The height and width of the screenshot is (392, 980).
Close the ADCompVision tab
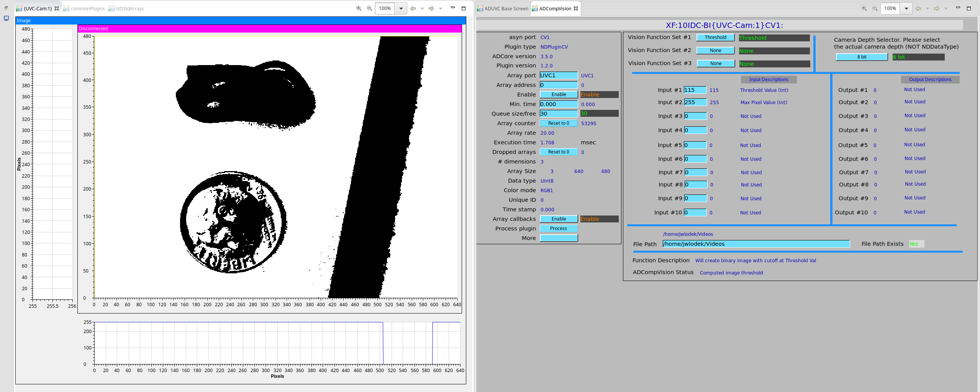[576, 8]
